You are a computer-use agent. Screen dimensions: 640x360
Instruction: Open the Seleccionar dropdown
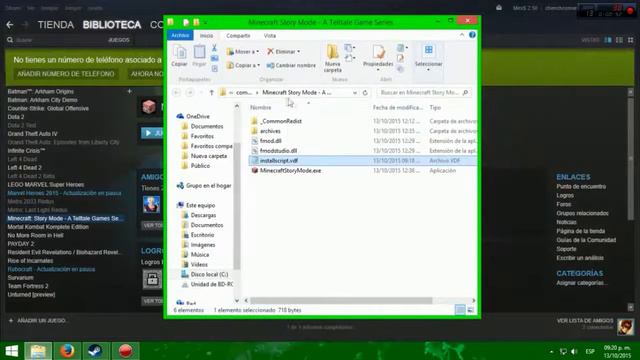click(x=428, y=58)
